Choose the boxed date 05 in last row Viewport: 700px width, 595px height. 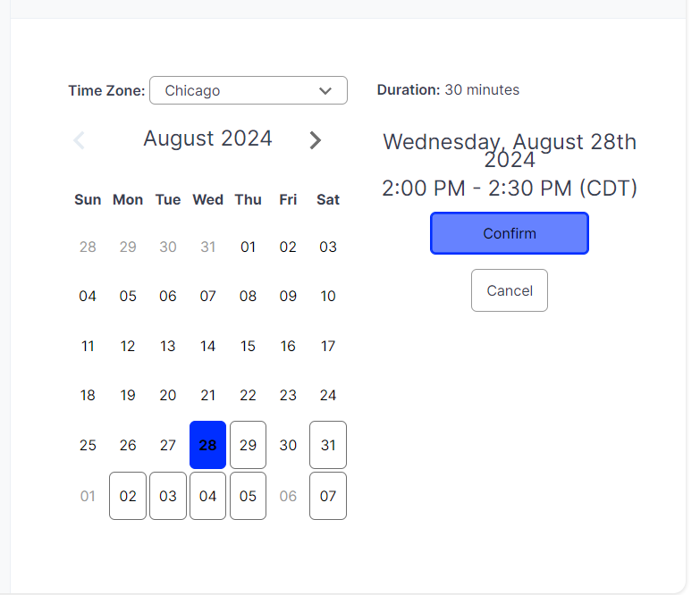(x=248, y=496)
